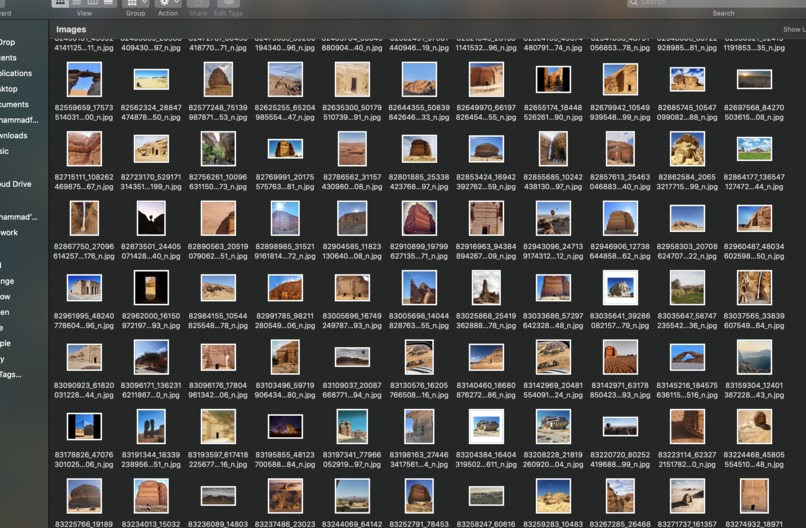
Task: Switch to column view in toolbar
Action: 93,3
